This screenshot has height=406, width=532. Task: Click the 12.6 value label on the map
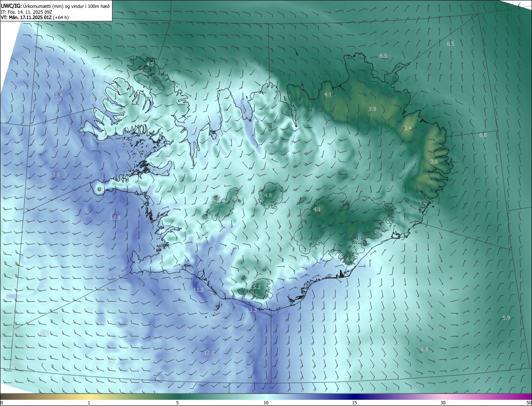[55, 175]
